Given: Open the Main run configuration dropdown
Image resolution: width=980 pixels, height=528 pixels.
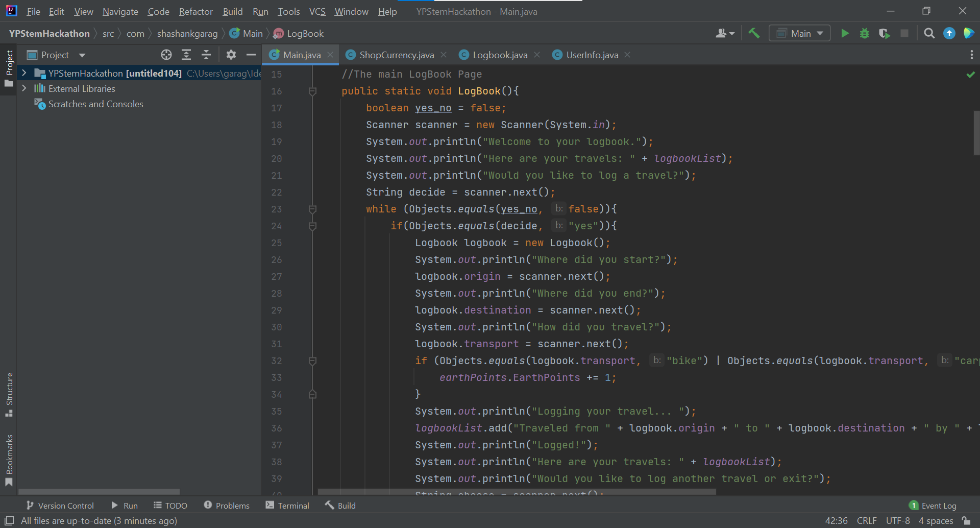Looking at the screenshot, I should coord(800,34).
